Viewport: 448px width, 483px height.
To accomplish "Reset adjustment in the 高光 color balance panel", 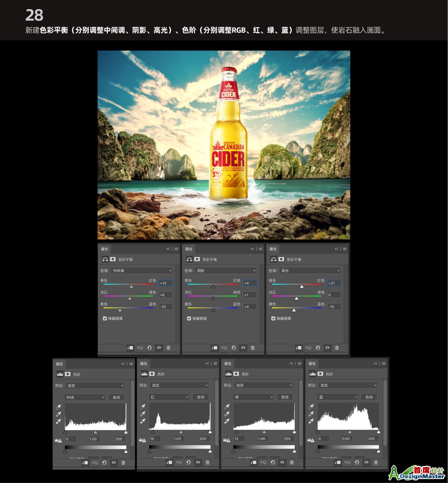I will (x=318, y=348).
